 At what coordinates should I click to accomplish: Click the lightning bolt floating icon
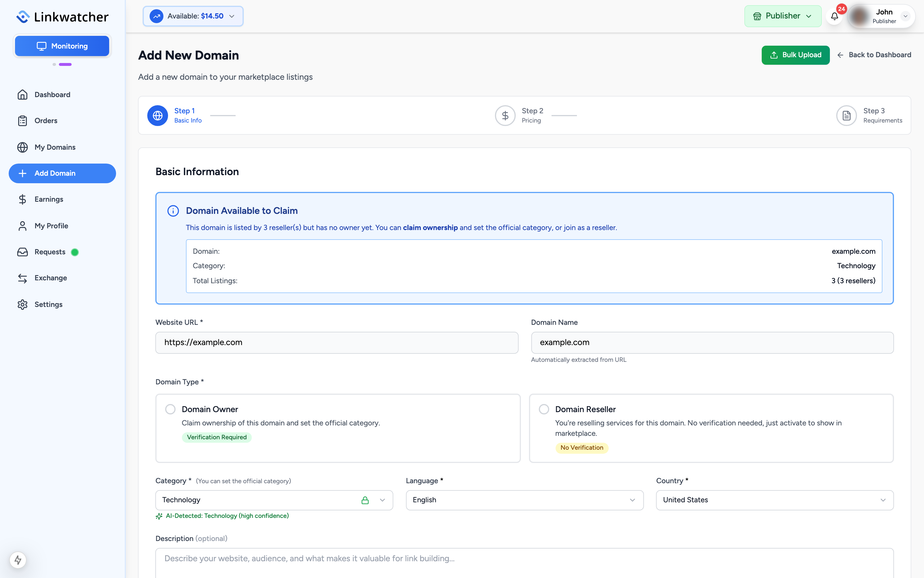pos(18,560)
